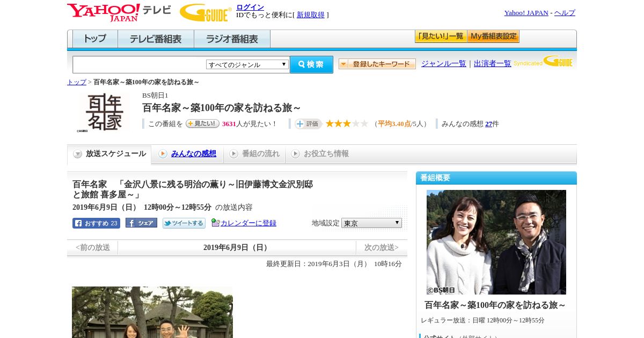Click the カレンダーに登録 link
Image resolution: width=644 pixels, height=338 pixels.
(248, 223)
